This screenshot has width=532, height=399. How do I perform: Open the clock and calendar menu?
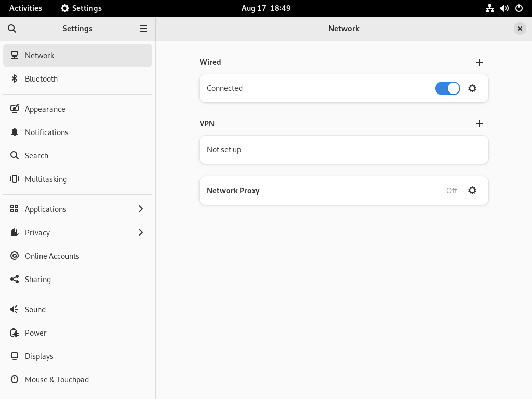click(x=266, y=8)
